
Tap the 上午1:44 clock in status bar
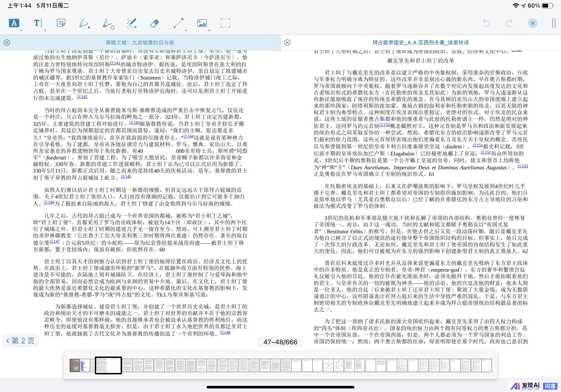coord(19,6)
